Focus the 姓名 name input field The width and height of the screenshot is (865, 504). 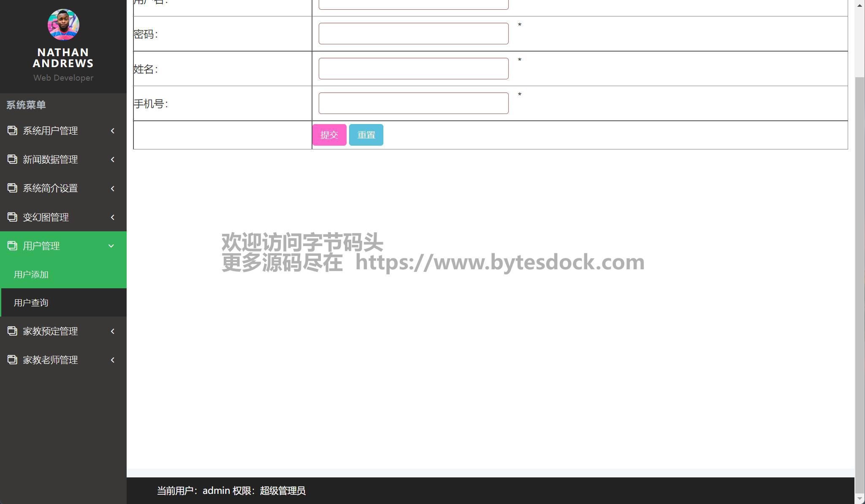(x=413, y=68)
